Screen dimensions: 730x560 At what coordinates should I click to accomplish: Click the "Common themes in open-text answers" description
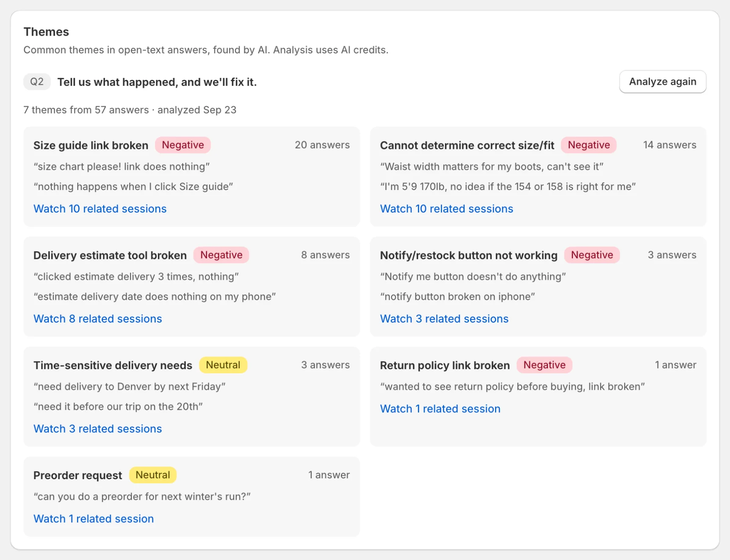click(x=206, y=50)
